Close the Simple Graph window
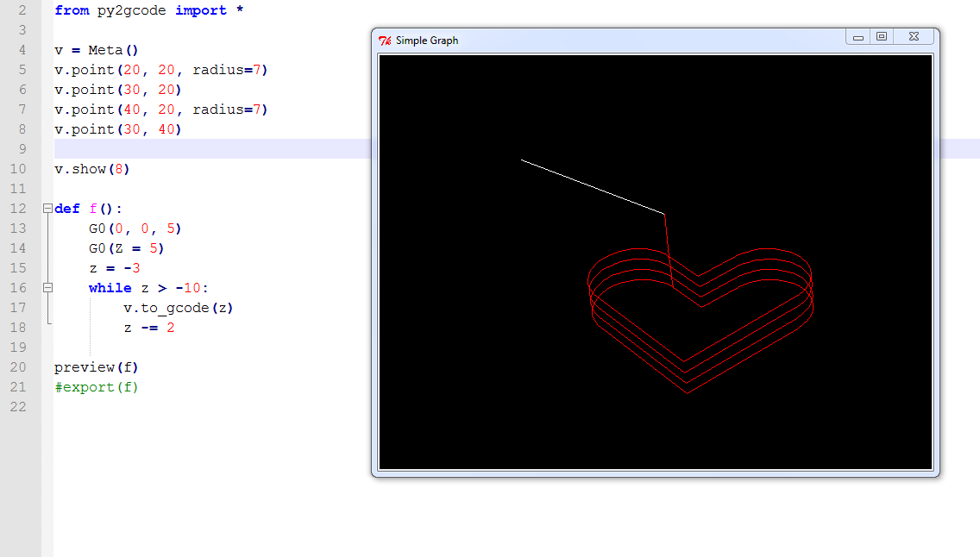 click(x=914, y=37)
